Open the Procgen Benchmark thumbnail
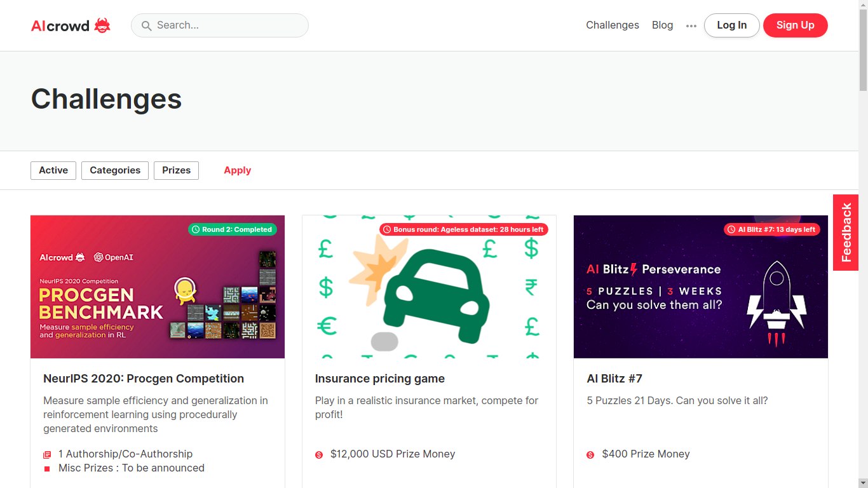 click(x=158, y=287)
